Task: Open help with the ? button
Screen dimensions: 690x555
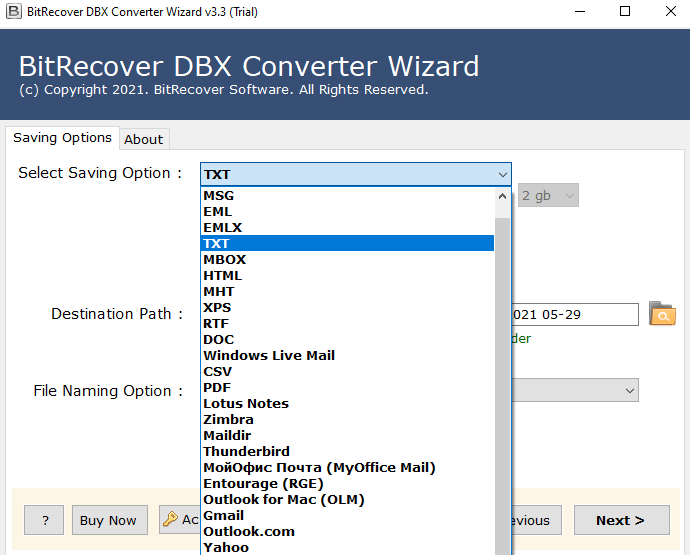Action: 44,520
